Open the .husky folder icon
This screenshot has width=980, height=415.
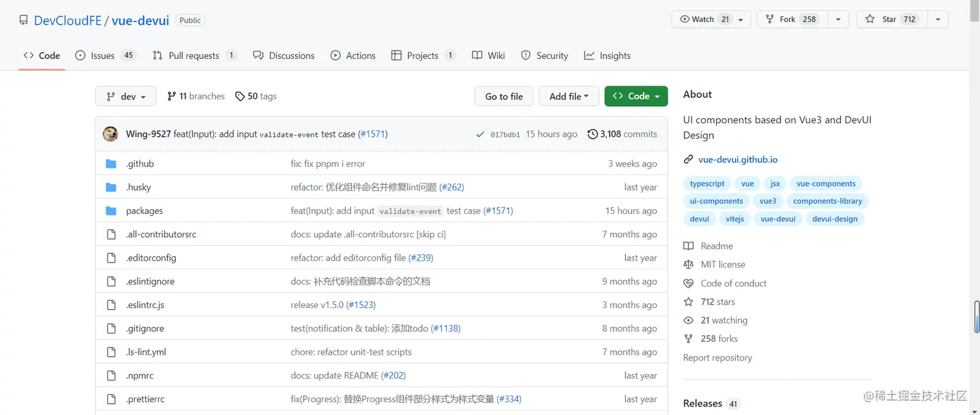[x=111, y=187]
